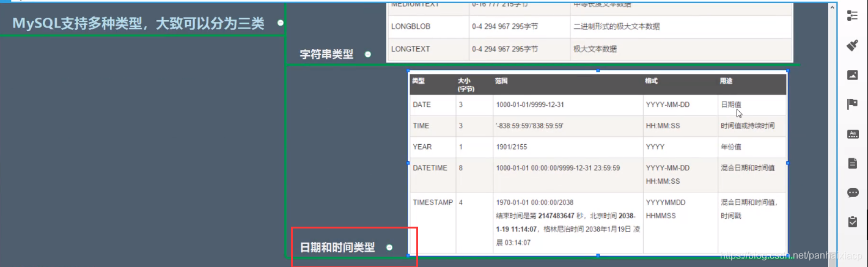Open the Comments speech bubble panel

(x=853, y=192)
